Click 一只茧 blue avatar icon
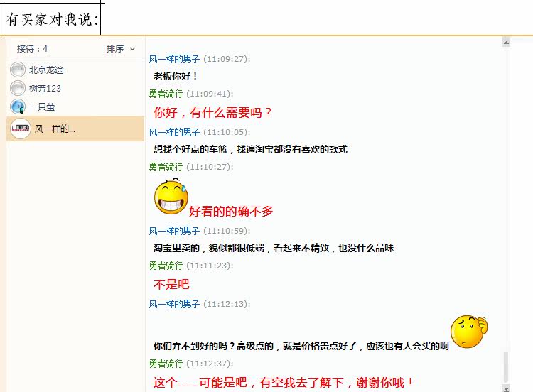This screenshot has height=392, width=533. click(x=18, y=107)
